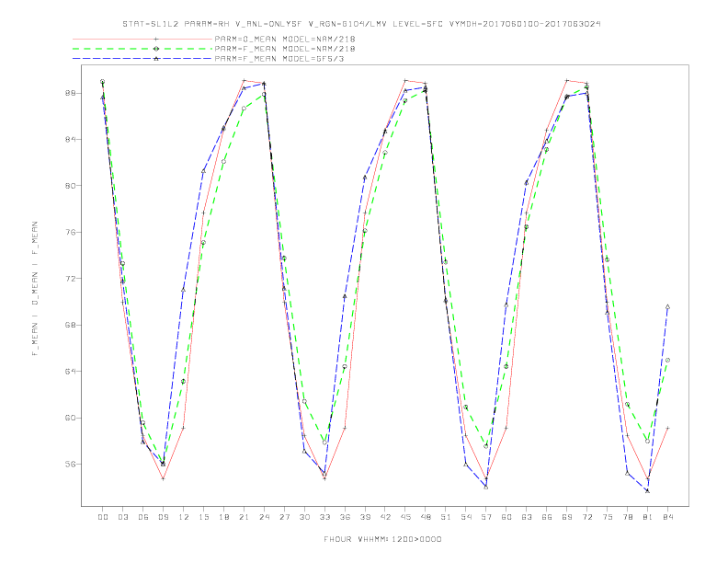Viewport: 728px width, 563px height.
Task: Click x-axis forecast hour label 30
Action: coord(304,517)
